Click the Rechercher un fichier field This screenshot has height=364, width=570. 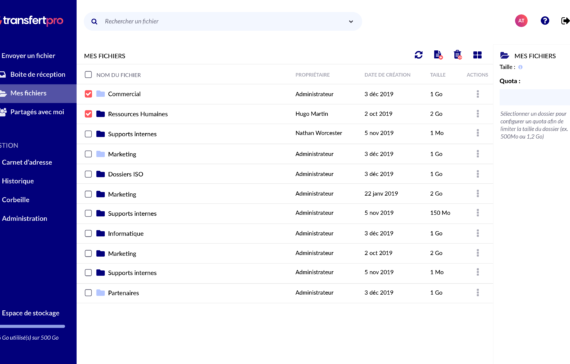tap(223, 21)
